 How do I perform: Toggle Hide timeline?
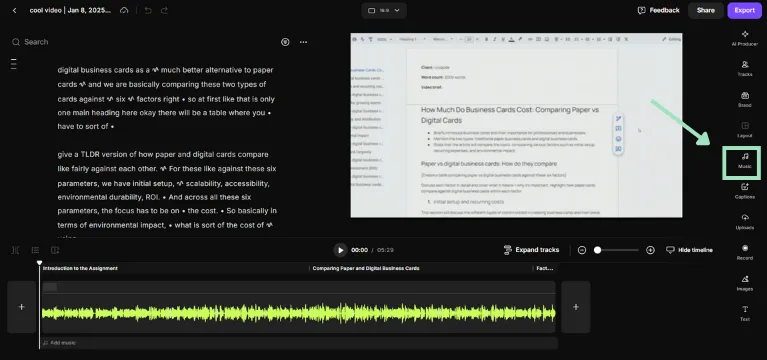click(689, 250)
